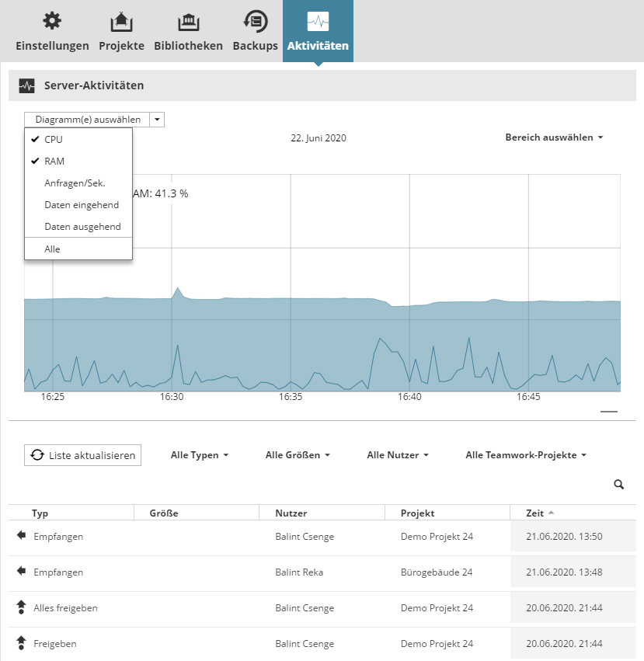Screen dimensions: 644x661
Task: Click the search magnifier icon
Action: [618, 485]
